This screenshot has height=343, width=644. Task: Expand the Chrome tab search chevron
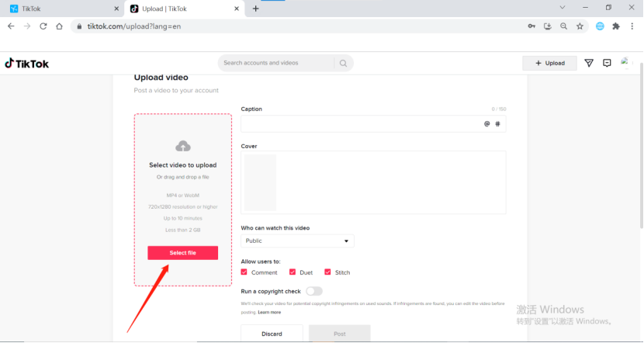(563, 8)
